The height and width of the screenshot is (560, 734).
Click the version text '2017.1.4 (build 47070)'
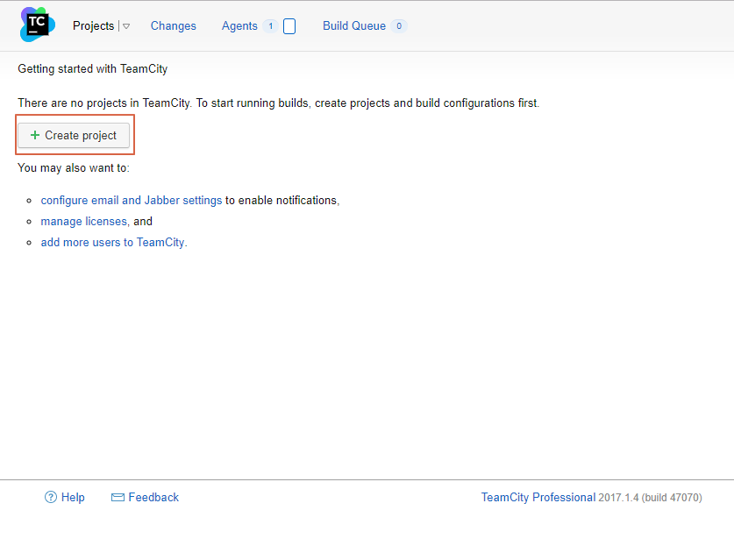pyautogui.click(x=650, y=498)
